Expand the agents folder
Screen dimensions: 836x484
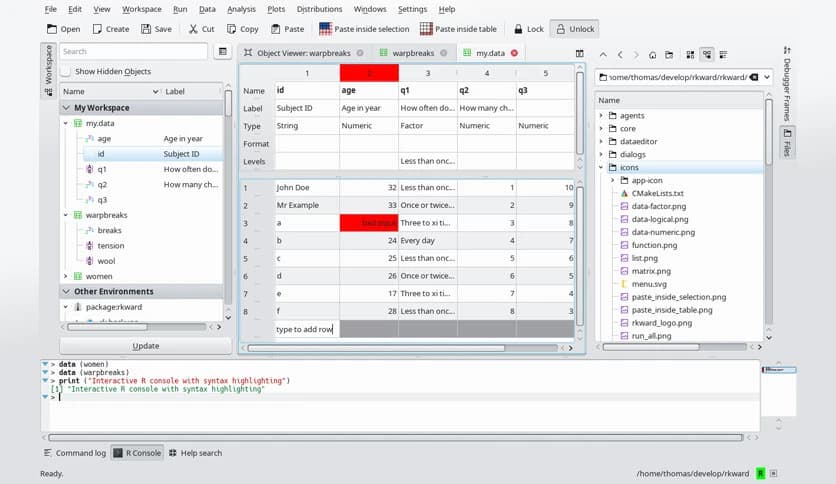tap(601, 116)
